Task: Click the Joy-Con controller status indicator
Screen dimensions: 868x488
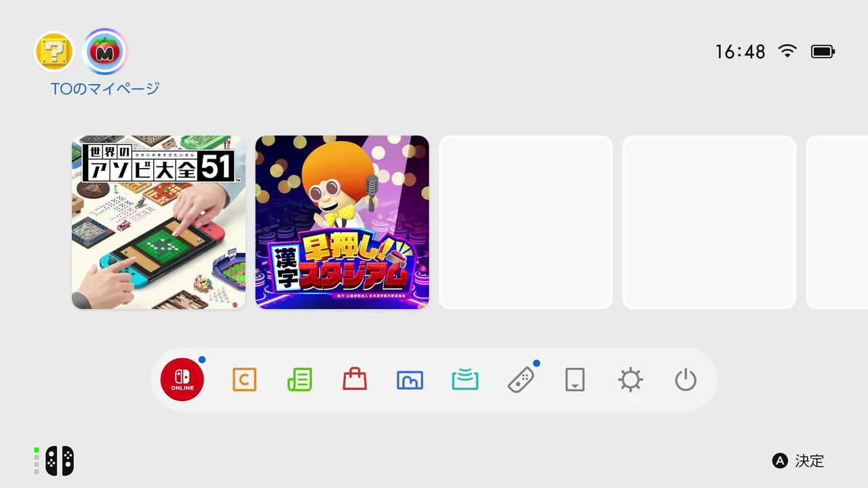Action: click(54, 461)
